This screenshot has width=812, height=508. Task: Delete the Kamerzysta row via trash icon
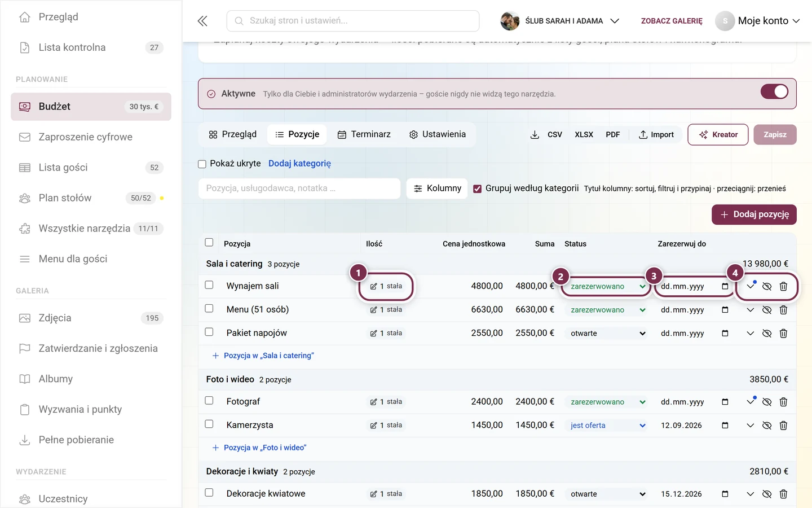click(783, 426)
